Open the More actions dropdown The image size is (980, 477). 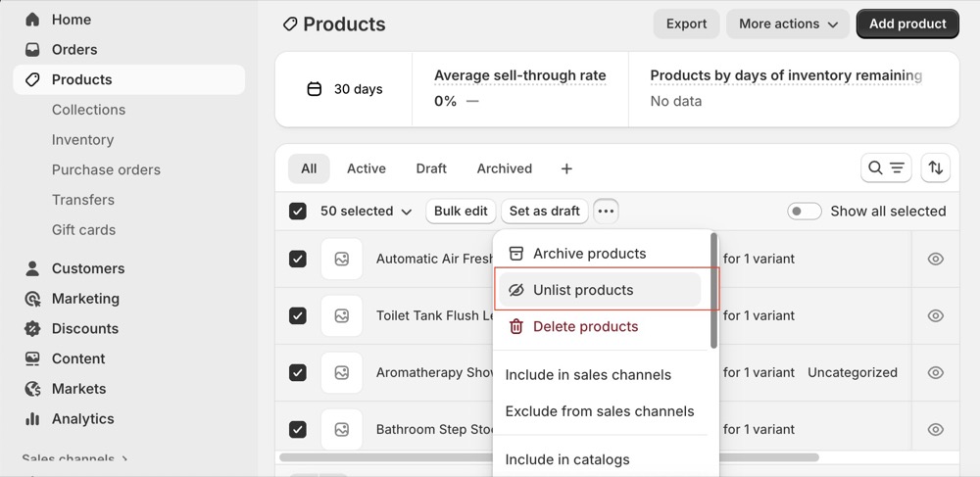[788, 24]
